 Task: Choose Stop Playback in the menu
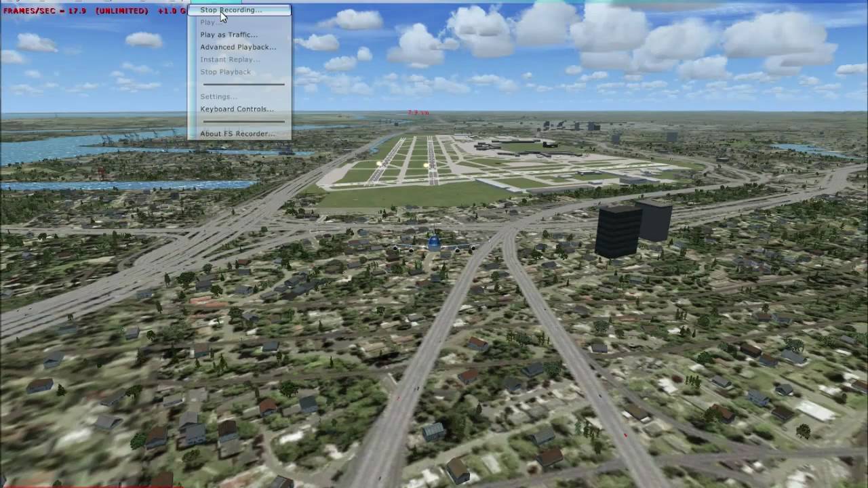pyautogui.click(x=239, y=72)
